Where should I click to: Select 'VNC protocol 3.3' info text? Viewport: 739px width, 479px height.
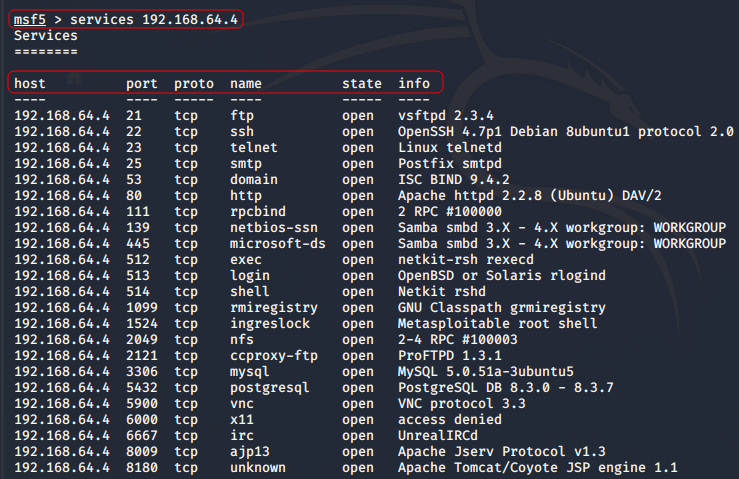point(462,404)
